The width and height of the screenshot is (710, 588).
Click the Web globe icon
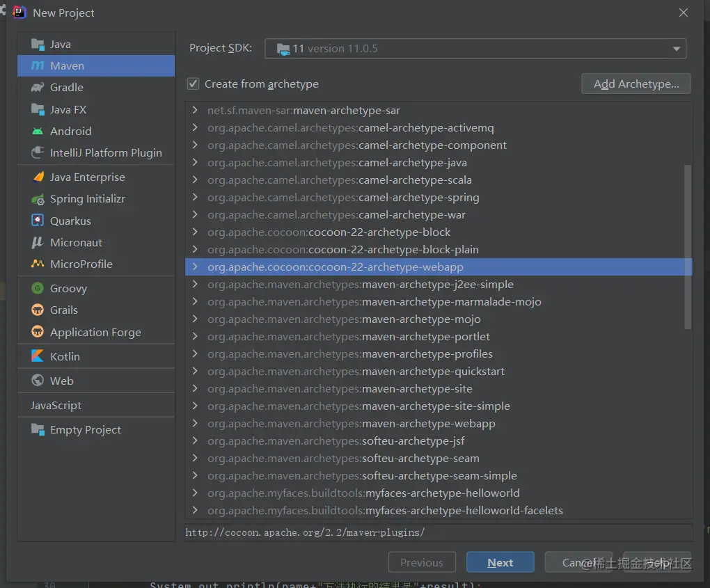[38, 381]
